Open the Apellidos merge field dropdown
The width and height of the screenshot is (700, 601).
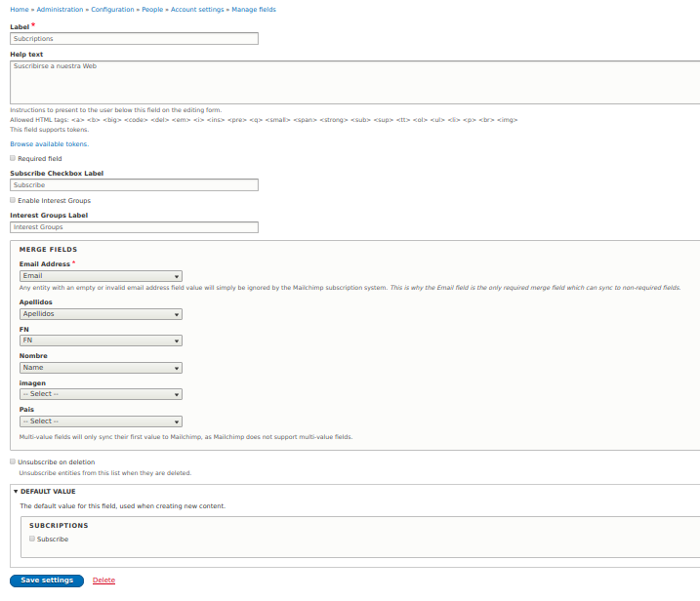[101, 314]
